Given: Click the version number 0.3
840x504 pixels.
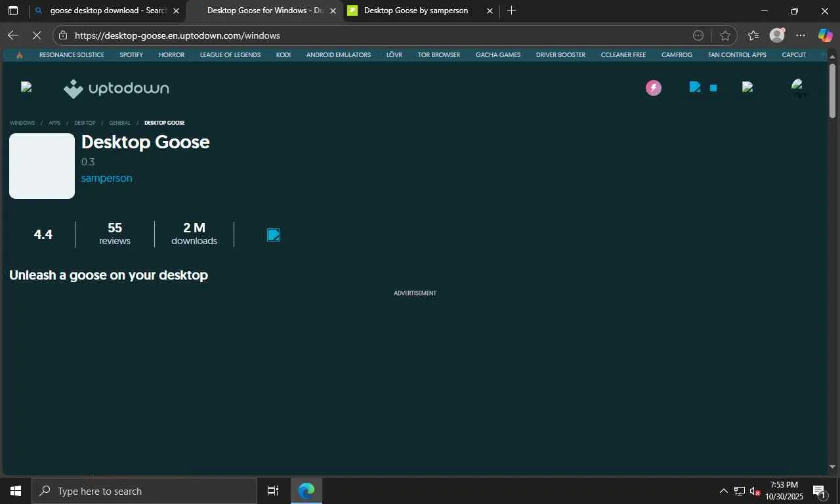Looking at the screenshot, I should pyautogui.click(x=88, y=162).
